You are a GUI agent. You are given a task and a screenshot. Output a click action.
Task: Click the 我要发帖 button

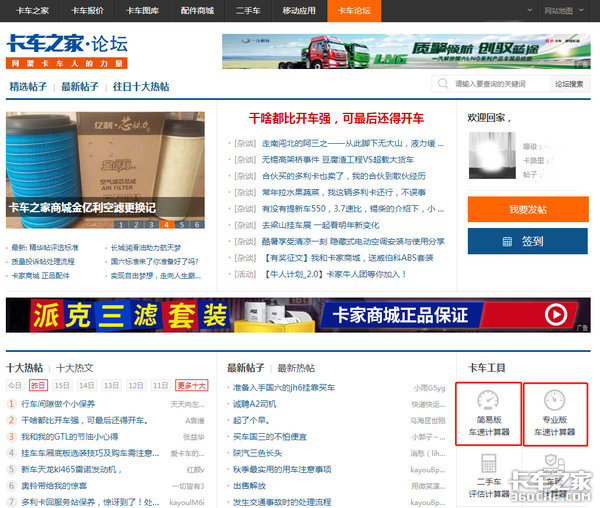(528, 210)
